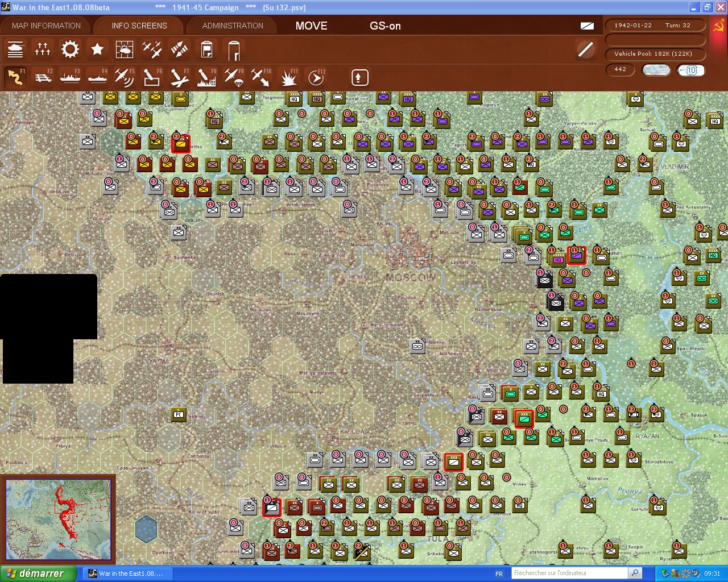The image size is (728, 582).
Task: Select the F10 air transfer mode
Action: pos(261,77)
